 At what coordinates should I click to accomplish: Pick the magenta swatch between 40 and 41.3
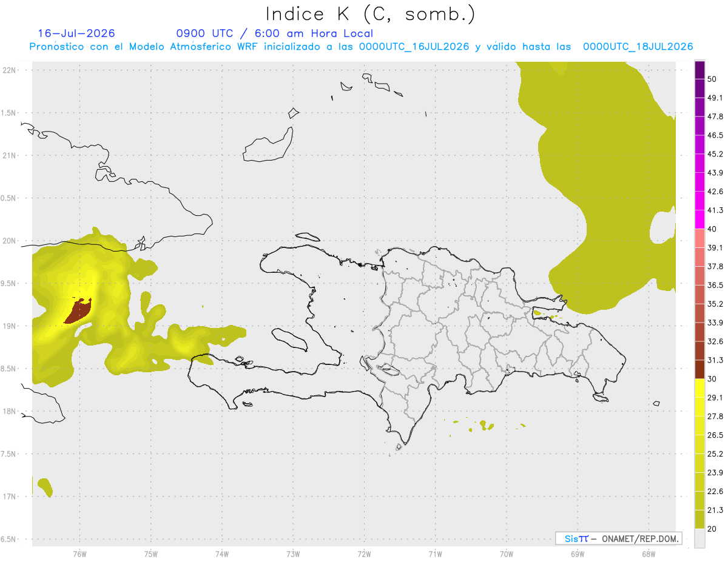click(x=699, y=219)
